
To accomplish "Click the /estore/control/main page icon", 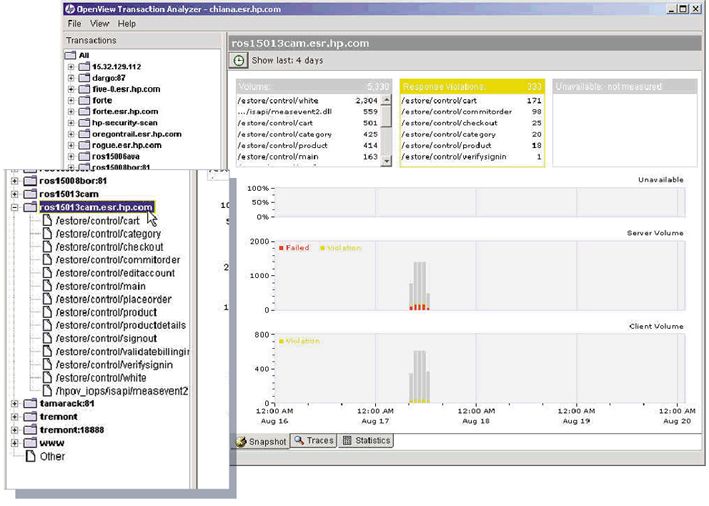I will point(47,286).
